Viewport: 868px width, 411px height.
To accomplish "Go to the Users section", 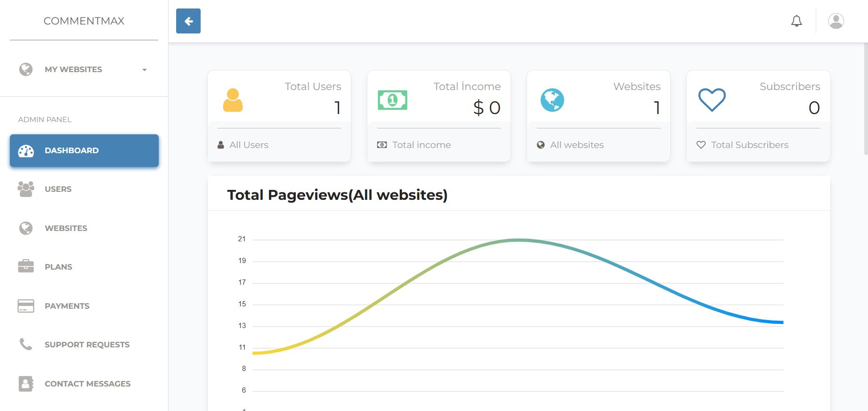I will (58, 189).
